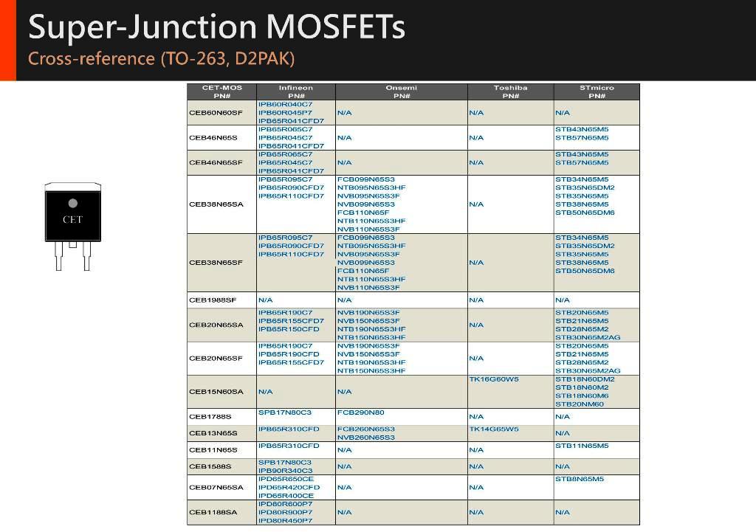Click the CEB15N60SA row label
Image resolution: width=756 pixels, height=532 pixels.
(x=216, y=392)
